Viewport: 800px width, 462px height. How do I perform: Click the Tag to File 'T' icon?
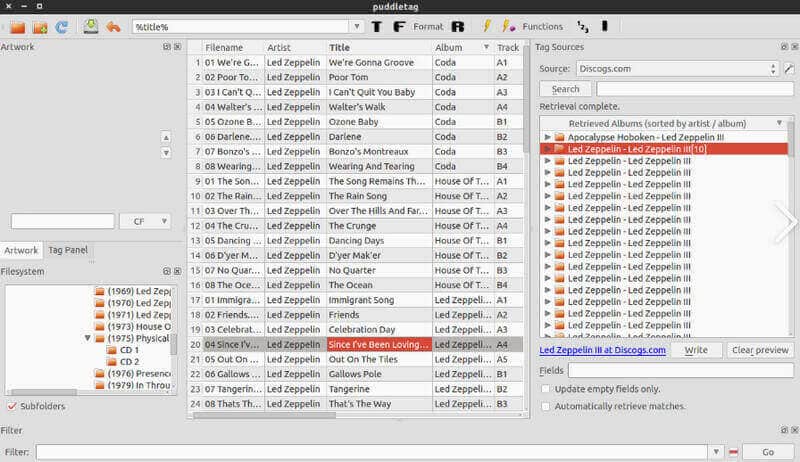[x=377, y=27]
